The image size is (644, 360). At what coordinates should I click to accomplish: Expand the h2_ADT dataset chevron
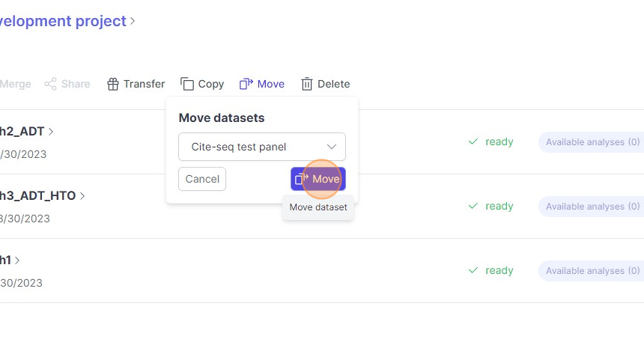(51, 132)
